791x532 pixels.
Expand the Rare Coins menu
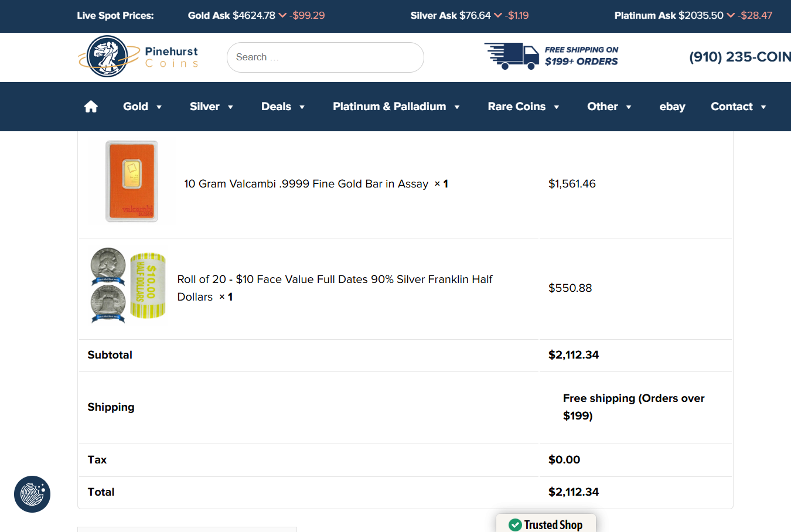(523, 107)
